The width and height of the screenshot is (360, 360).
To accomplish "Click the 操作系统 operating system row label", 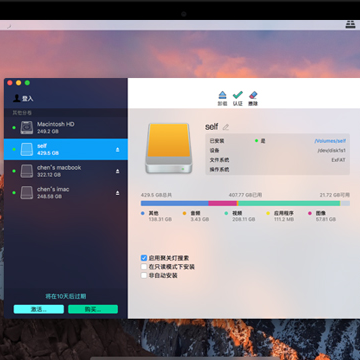I will [x=219, y=170].
